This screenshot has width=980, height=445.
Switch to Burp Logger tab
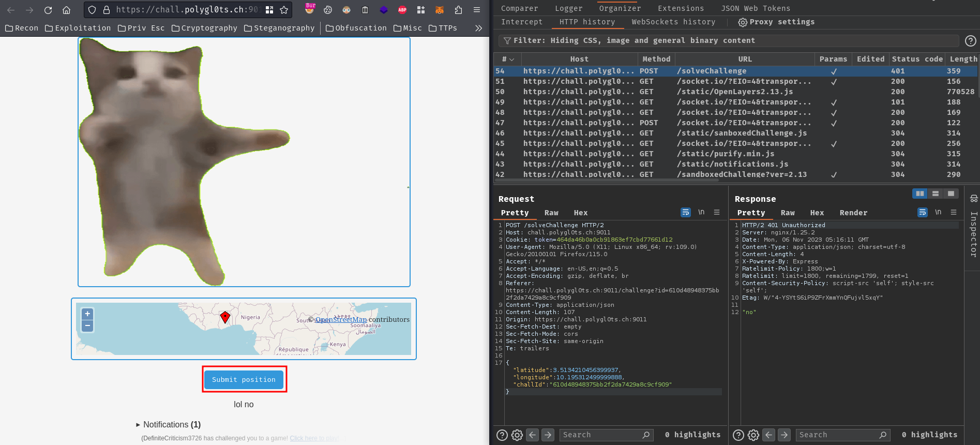[568, 8]
